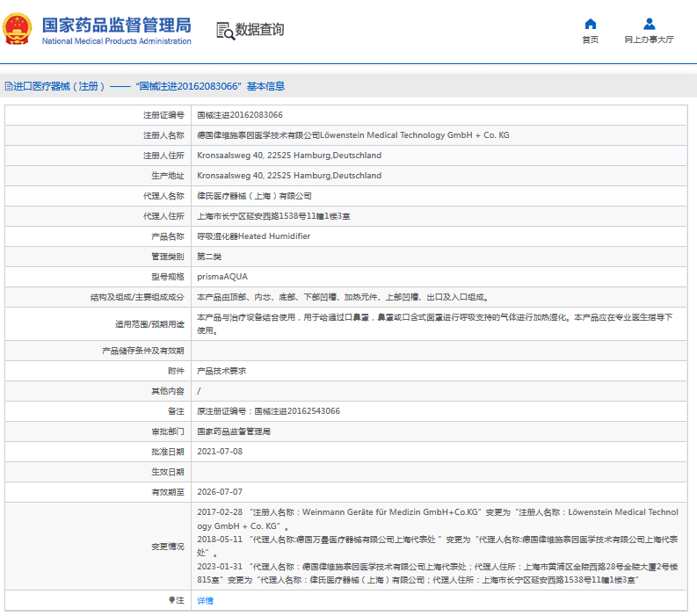Click the 代理人住所 row label

pos(163,216)
